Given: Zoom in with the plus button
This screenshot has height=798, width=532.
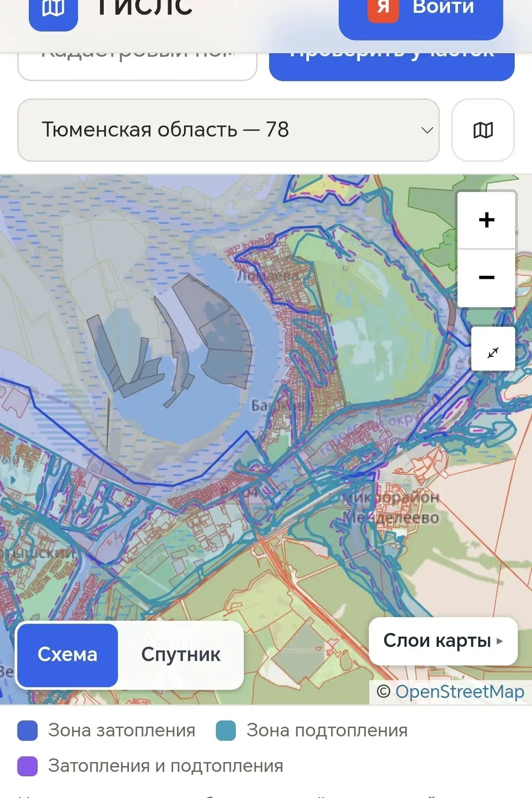Looking at the screenshot, I should 486,220.
